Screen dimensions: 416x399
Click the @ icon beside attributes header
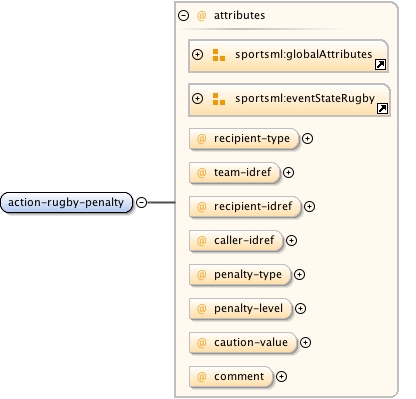tap(202, 15)
